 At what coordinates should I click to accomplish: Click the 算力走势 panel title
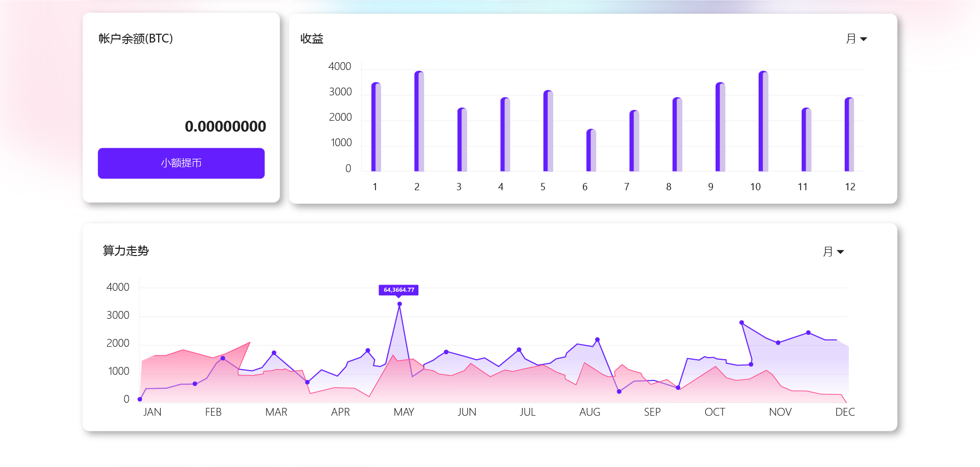coord(125,251)
